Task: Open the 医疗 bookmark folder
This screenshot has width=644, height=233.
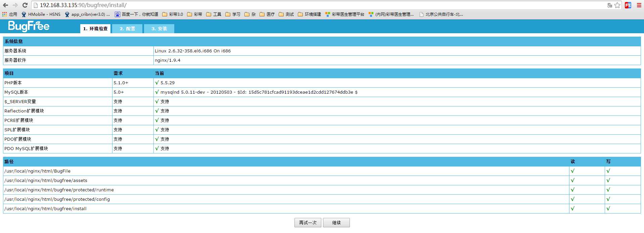Action: 267,14
